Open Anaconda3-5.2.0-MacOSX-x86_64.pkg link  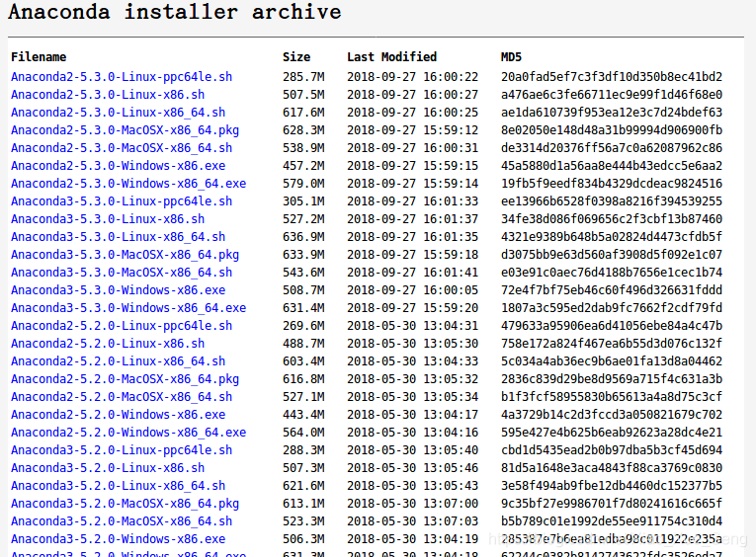click(x=125, y=504)
